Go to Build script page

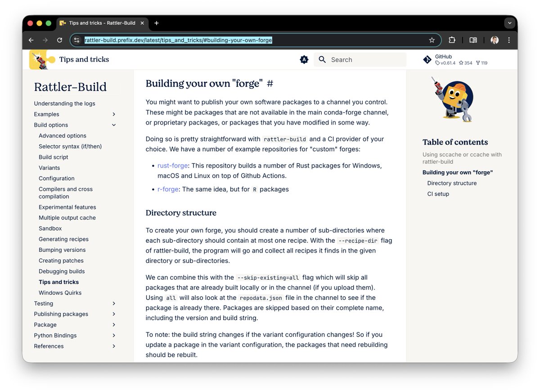coord(54,157)
